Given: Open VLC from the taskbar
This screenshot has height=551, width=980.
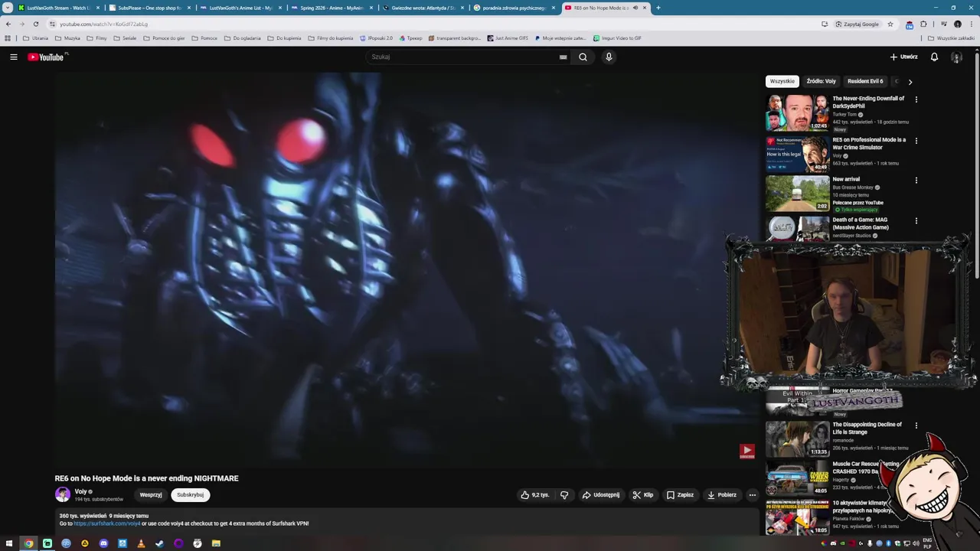Looking at the screenshot, I should [x=141, y=543].
